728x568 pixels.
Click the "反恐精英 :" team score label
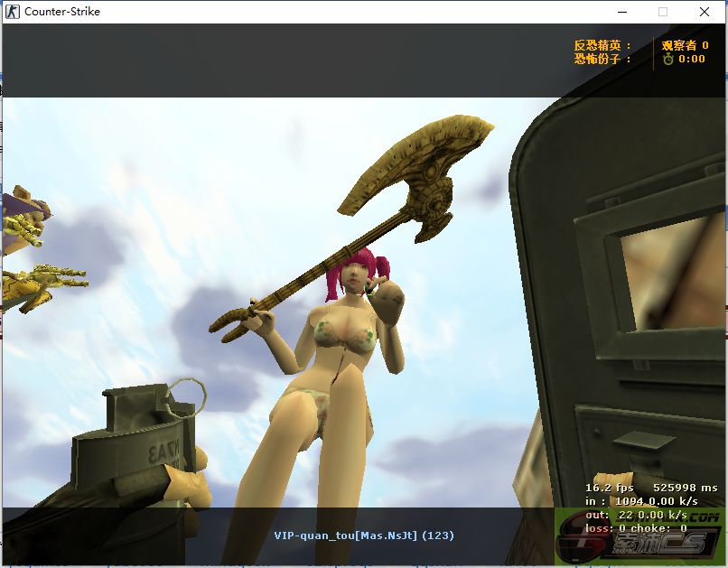click(602, 45)
